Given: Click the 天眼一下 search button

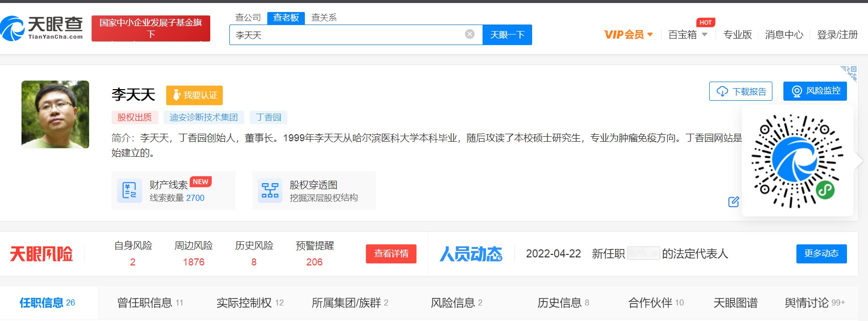Looking at the screenshot, I should point(507,35).
